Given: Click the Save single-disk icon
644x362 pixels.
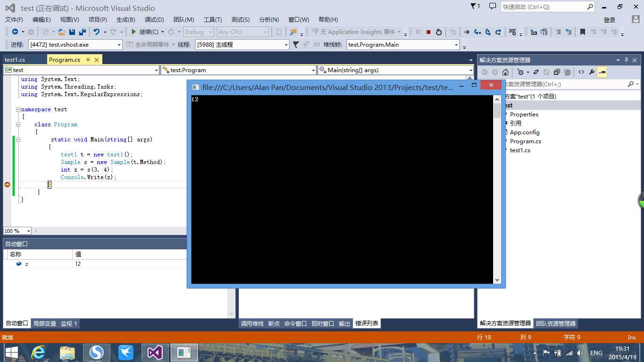Looking at the screenshot, I should [72, 32].
